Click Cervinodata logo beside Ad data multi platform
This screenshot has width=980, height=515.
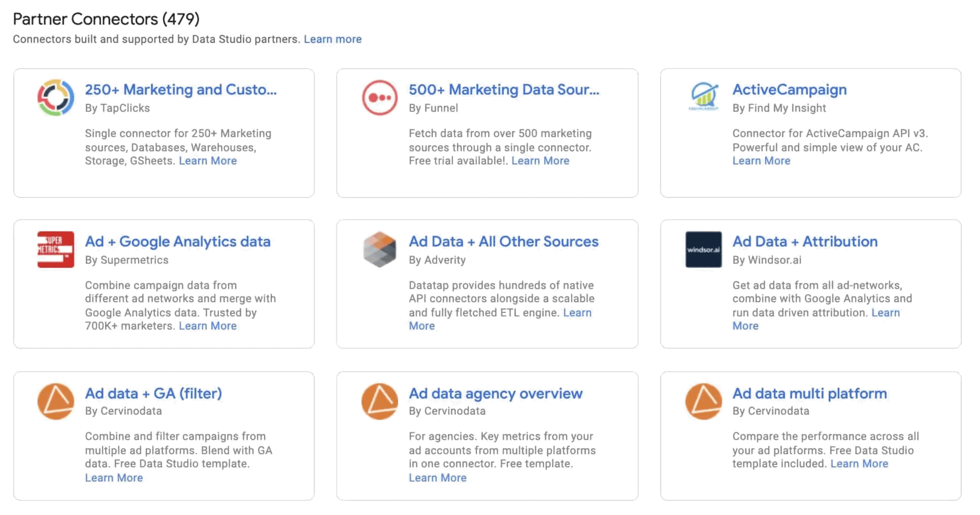703,401
